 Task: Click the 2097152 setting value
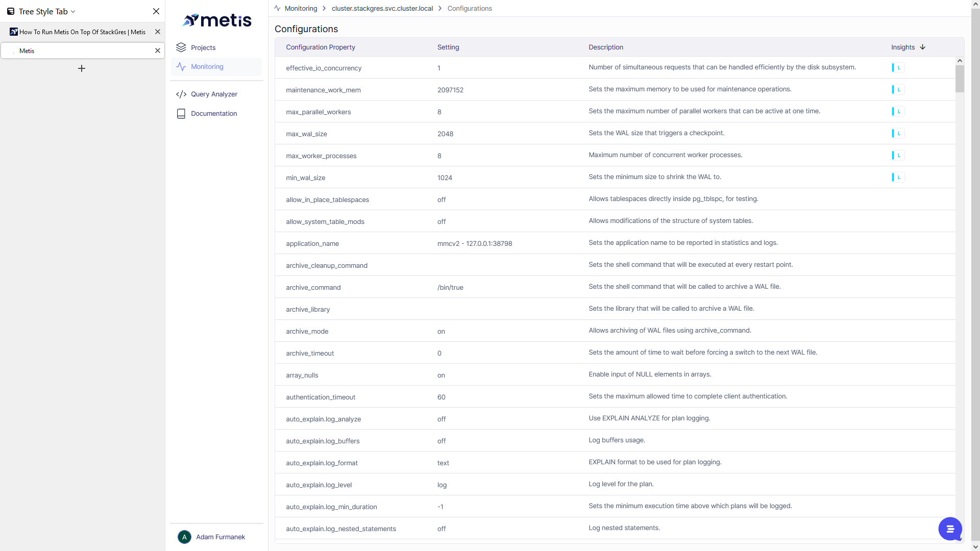[x=450, y=90]
